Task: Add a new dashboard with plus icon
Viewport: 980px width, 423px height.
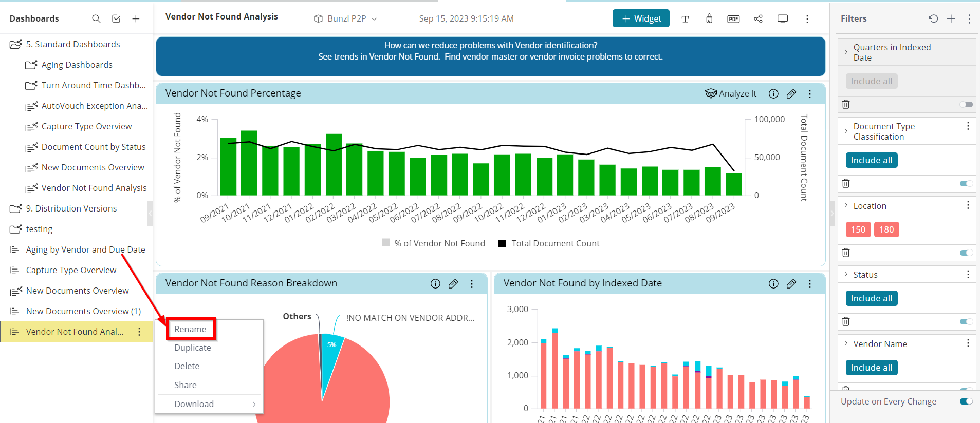Action: pyautogui.click(x=136, y=18)
